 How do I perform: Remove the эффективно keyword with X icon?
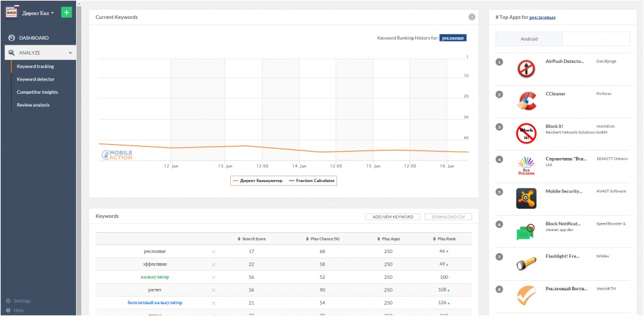213,264
